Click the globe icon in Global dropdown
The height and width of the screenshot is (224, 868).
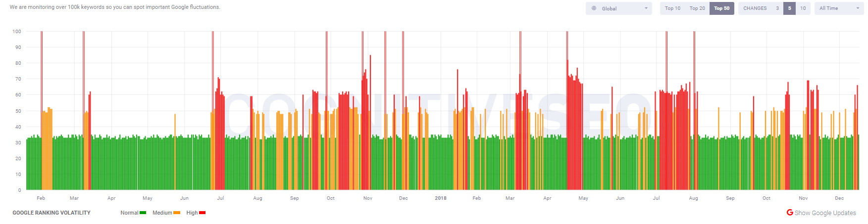[x=594, y=8]
